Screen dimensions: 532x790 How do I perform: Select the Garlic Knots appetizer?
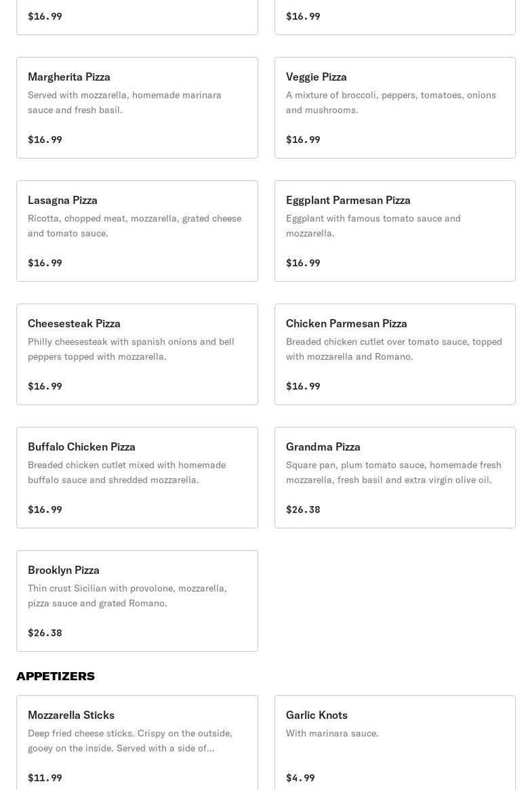tap(395, 743)
